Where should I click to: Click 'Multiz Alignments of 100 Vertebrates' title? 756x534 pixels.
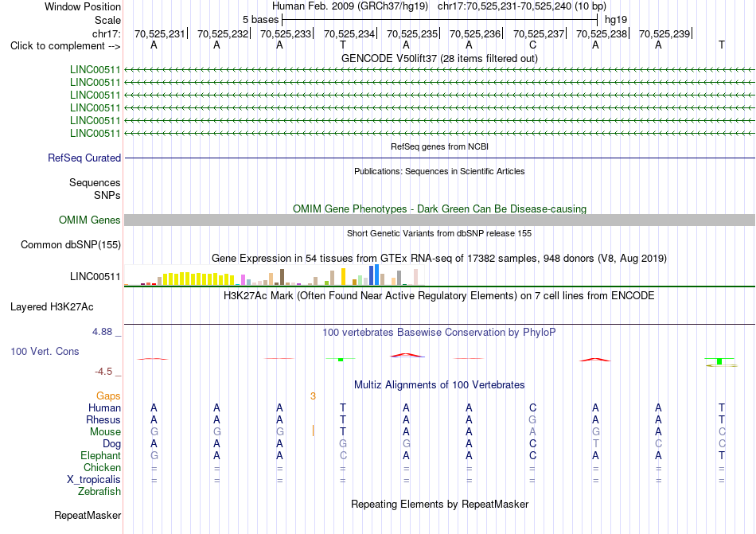[x=440, y=384]
